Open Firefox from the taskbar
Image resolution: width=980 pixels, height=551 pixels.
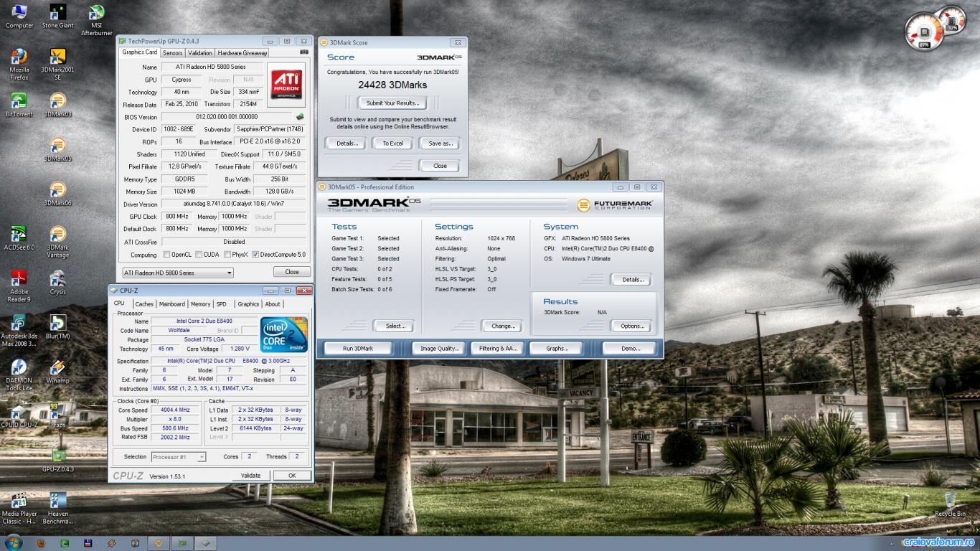pos(41,543)
